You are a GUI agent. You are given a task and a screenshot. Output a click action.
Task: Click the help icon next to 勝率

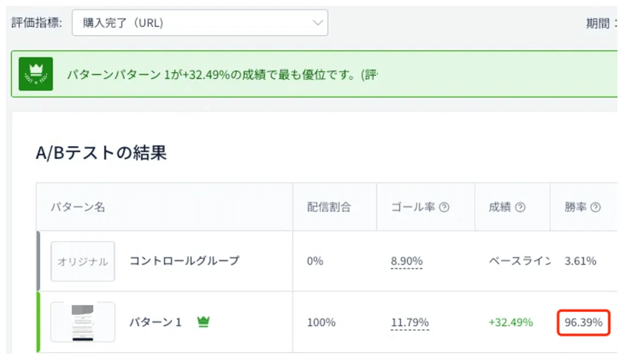click(x=595, y=208)
